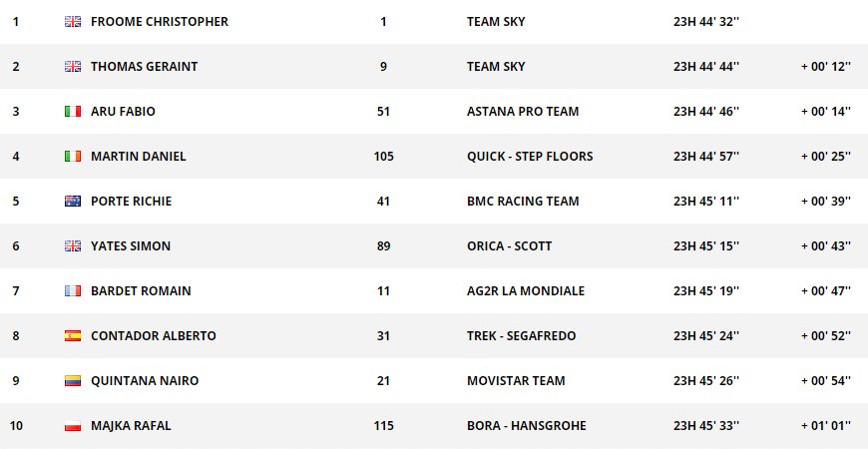Open rider FROOME CHRISTOPHER
This screenshot has height=449, width=868.
pos(159,22)
